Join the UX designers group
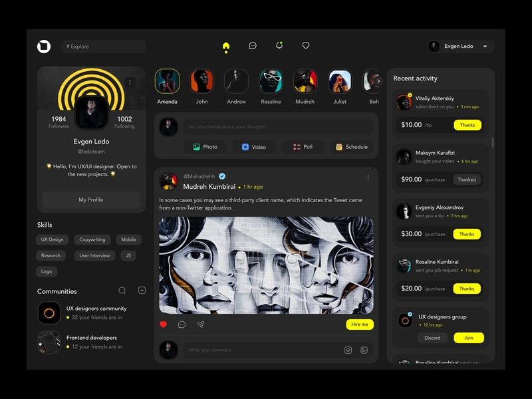The image size is (532, 399). click(x=469, y=338)
